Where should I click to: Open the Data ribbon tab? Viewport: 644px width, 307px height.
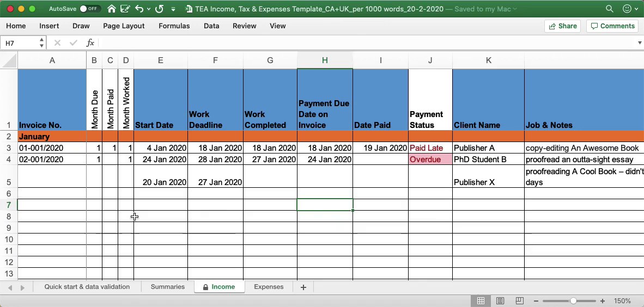click(x=211, y=26)
